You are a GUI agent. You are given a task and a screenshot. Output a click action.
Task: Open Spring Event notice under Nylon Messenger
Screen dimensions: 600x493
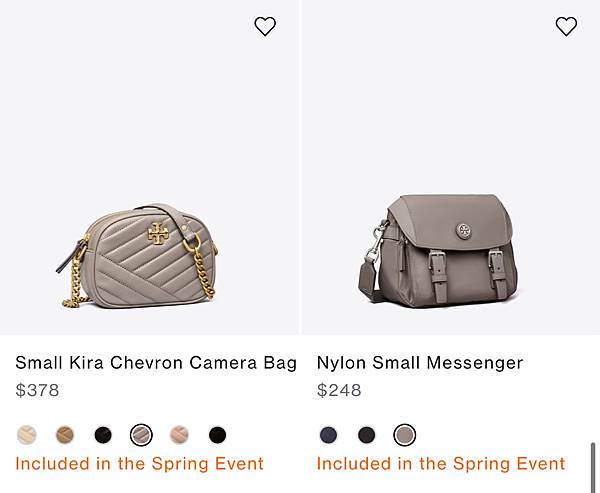(441, 464)
